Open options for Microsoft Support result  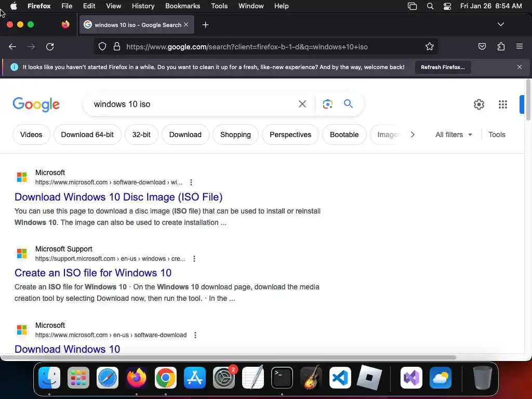pyautogui.click(x=194, y=259)
